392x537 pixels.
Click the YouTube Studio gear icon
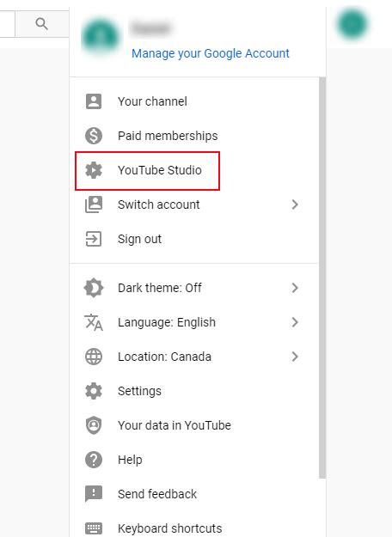[94, 170]
